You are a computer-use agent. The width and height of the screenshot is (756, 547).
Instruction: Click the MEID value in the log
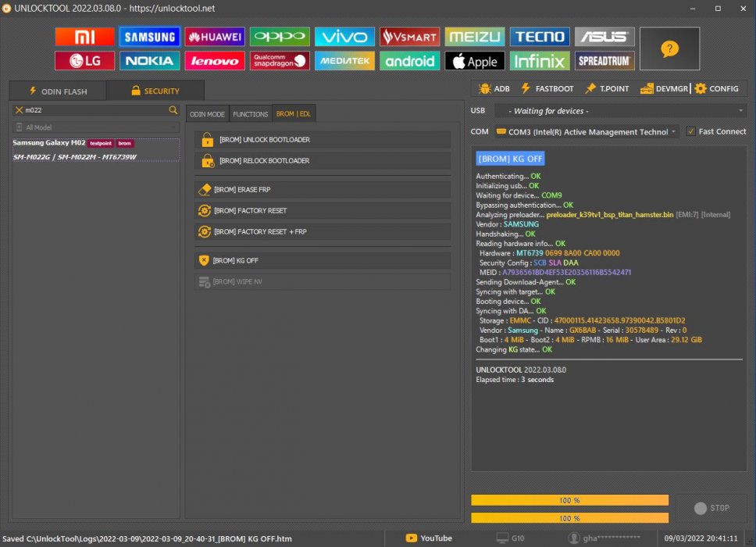(566, 272)
